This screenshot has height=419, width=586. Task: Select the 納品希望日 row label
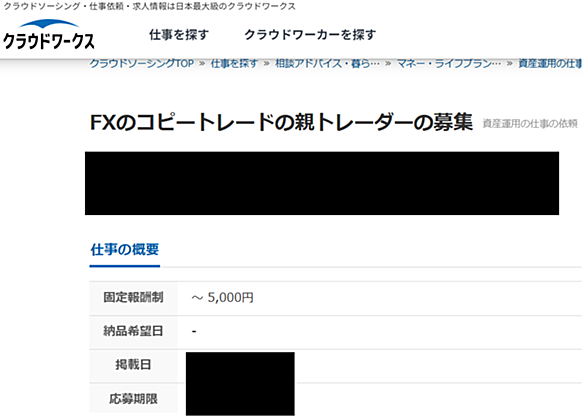(133, 331)
